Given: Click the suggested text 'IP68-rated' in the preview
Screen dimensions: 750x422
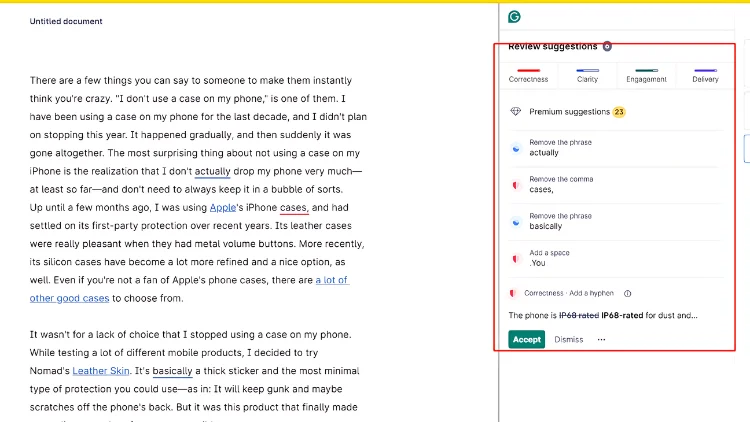Looking at the screenshot, I should (622, 315).
